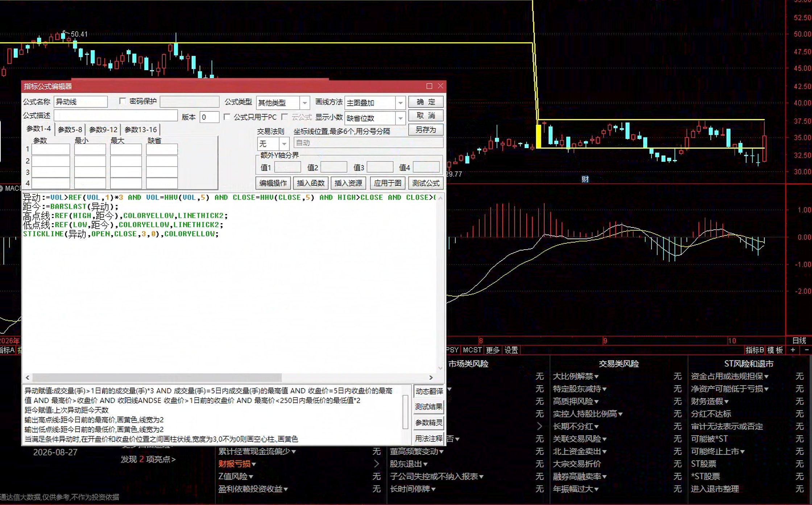Click the 财 marker on the chart
812x505 pixels.
pos(585,179)
